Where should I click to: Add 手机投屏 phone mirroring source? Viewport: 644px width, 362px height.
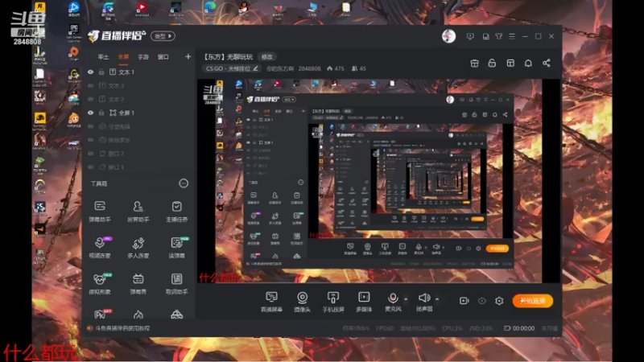[x=333, y=302]
